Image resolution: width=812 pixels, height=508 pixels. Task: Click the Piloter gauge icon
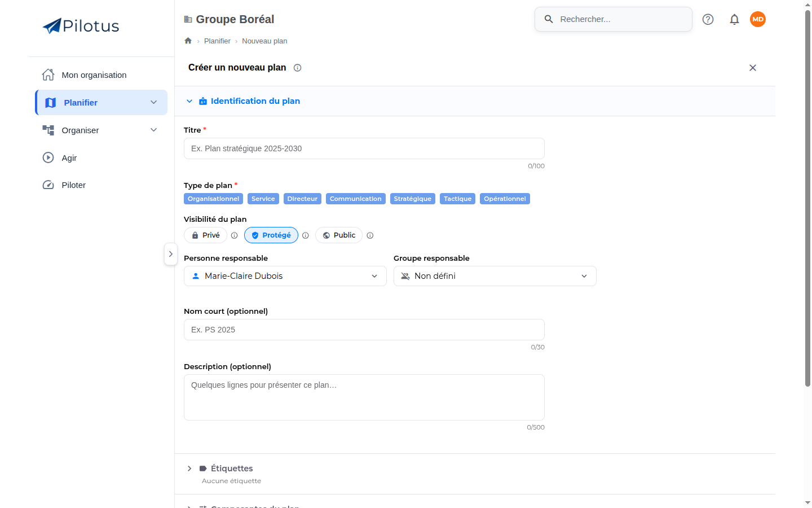pyautogui.click(x=48, y=185)
